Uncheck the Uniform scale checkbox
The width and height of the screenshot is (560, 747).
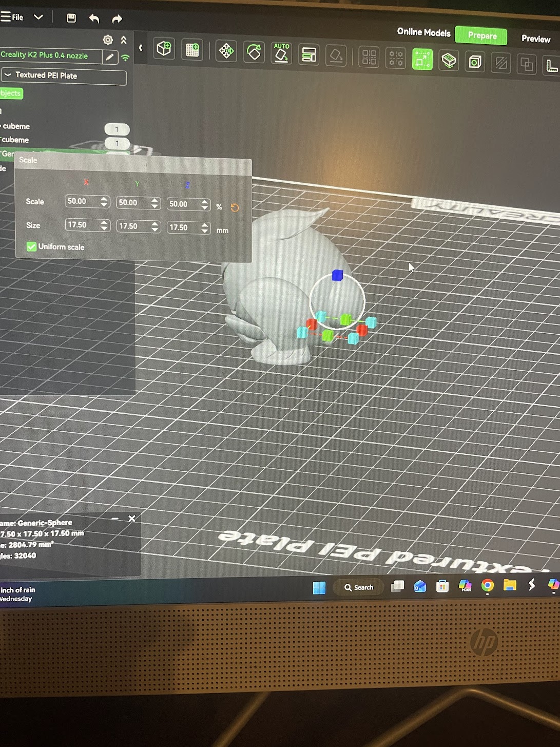31,246
